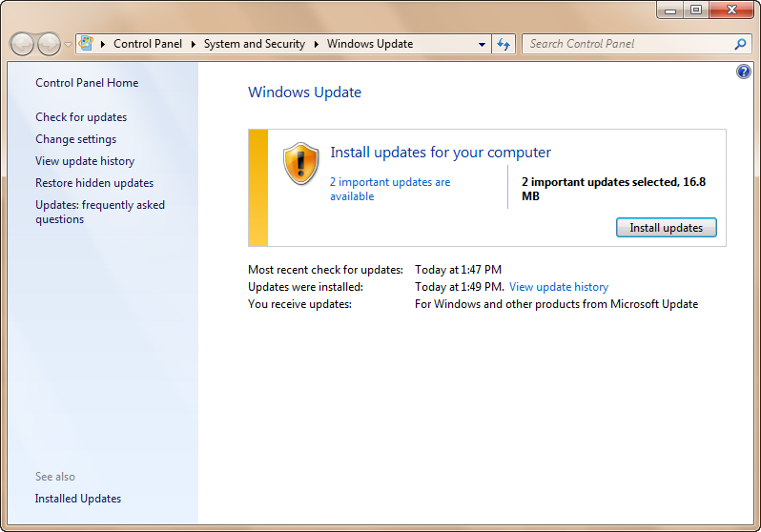Image resolution: width=761 pixels, height=532 pixels.
Task: Open the recent pages dropdown arrow
Action: pos(69,45)
